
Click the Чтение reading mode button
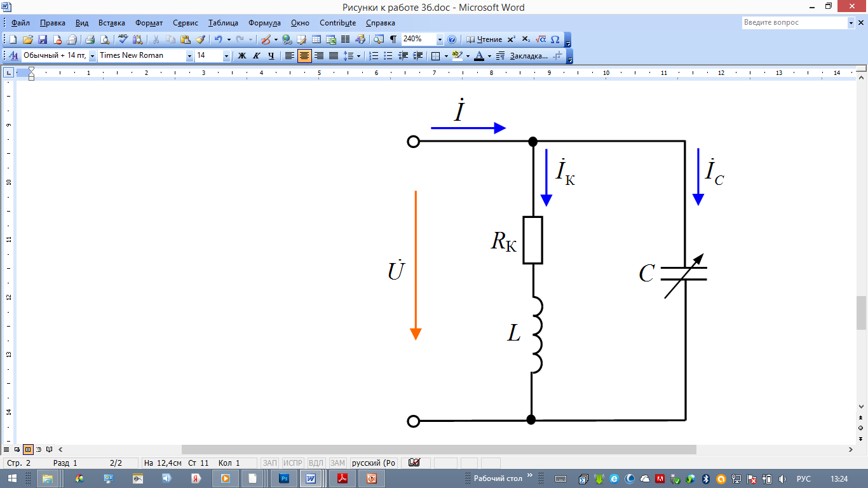click(484, 39)
